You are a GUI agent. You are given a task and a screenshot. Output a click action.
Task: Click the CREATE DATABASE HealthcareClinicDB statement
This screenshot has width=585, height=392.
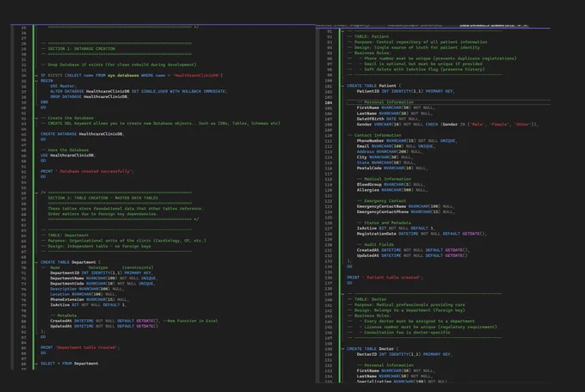click(83, 134)
